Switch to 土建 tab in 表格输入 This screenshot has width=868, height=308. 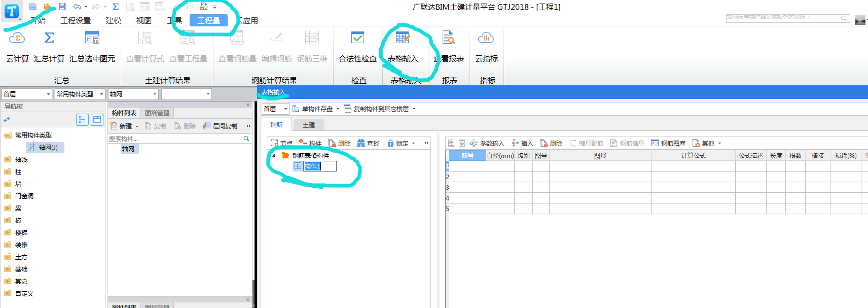point(308,125)
